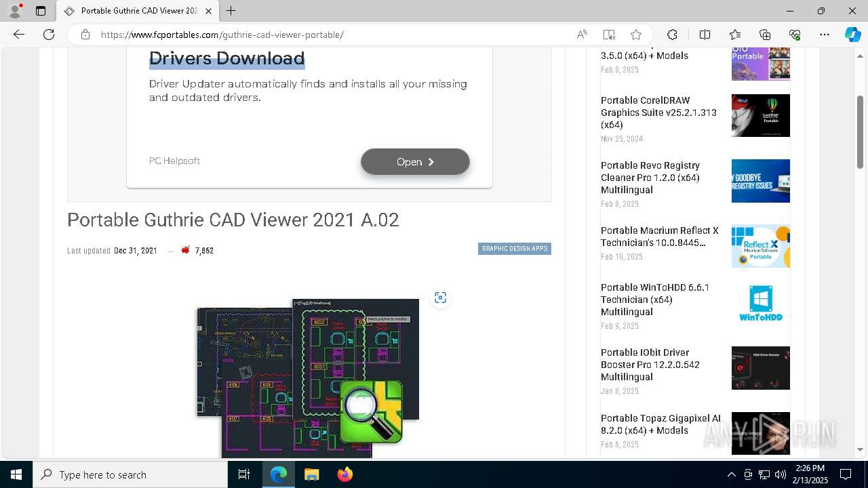Open volume control in tray

pos(781,474)
